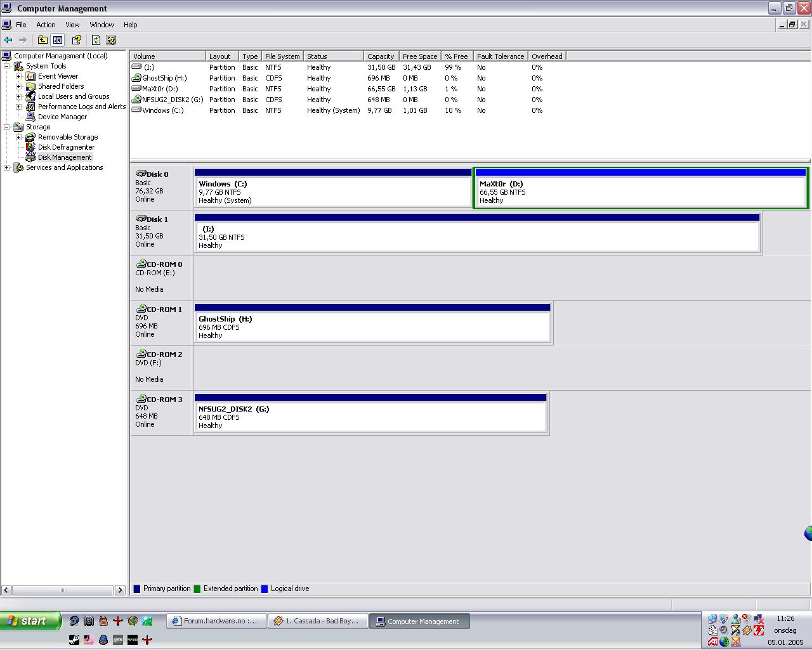Click the ATI icon in system tray

[713, 642]
